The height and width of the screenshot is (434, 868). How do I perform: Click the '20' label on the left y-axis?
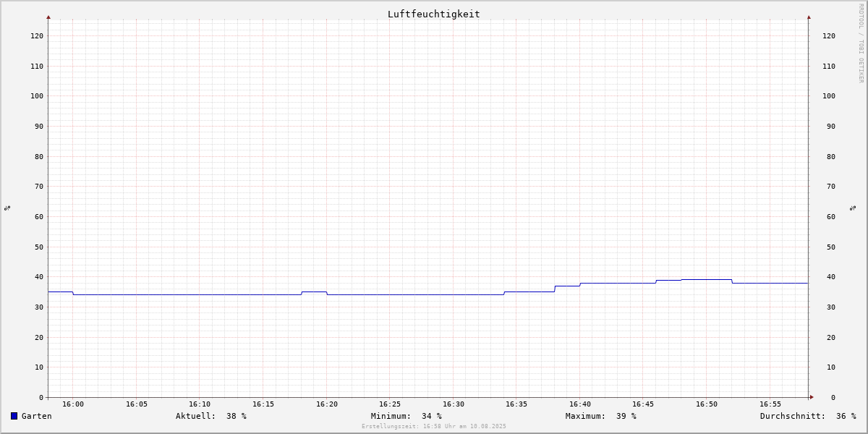point(39,337)
